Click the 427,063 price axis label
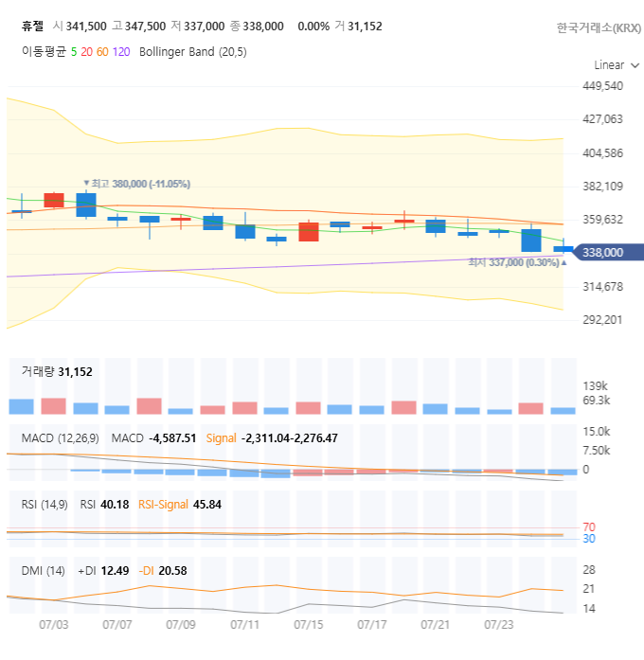This screenshot has width=644, height=660. (602, 119)
